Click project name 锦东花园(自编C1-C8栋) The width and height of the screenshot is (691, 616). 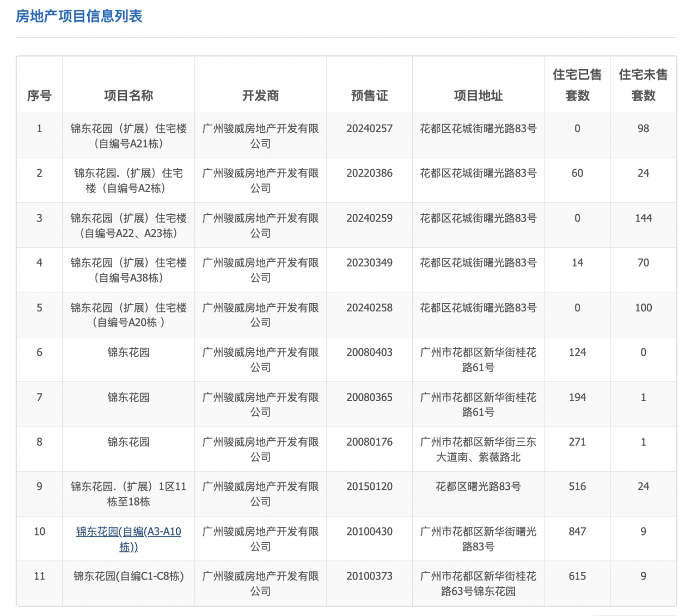coord(129,576)
